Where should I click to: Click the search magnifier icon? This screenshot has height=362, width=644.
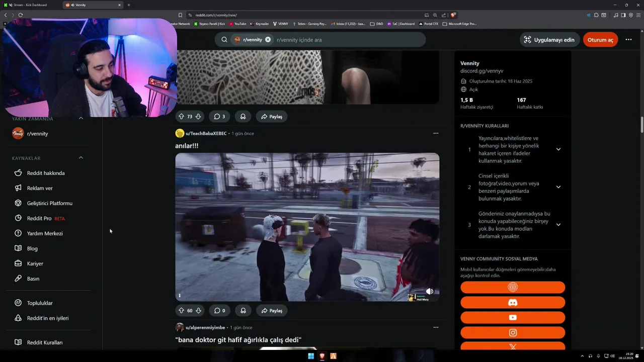point(224,40)
